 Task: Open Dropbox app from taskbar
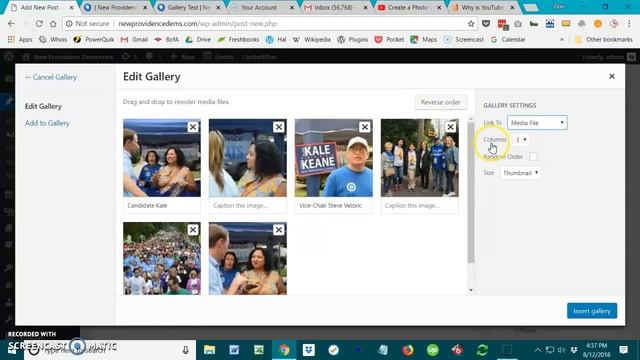coord(309,350)
